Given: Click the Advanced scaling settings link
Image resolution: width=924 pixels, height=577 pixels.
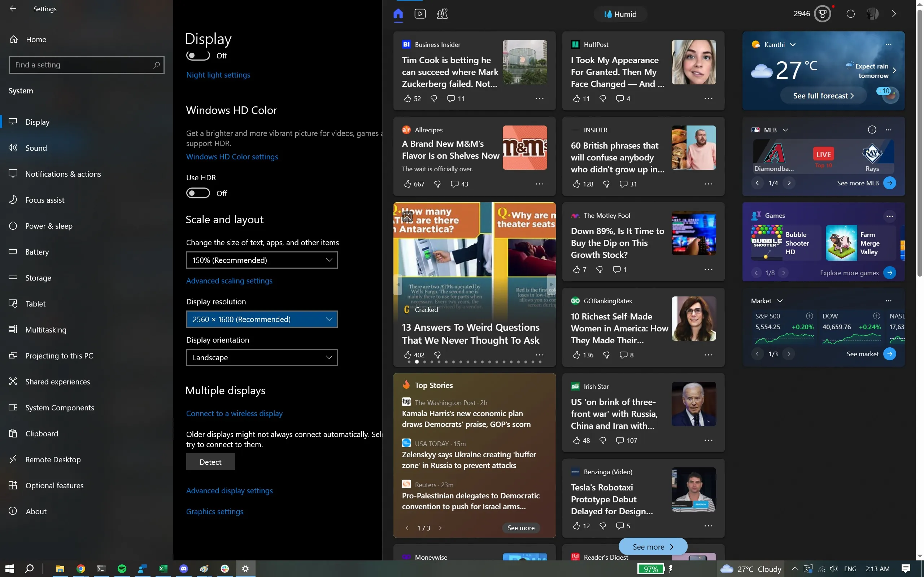Looking at the screenshot, I should [x=230, y=280].
